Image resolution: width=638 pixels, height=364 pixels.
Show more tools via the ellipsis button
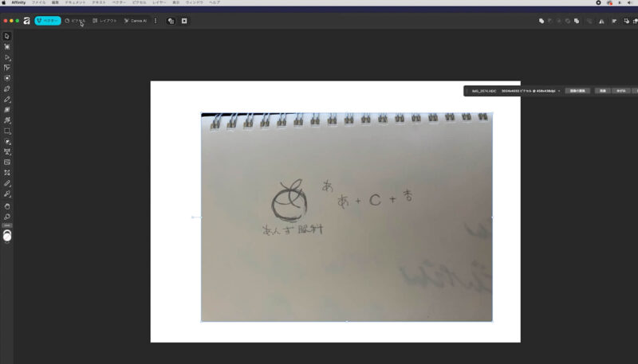[x=7, y=225]
